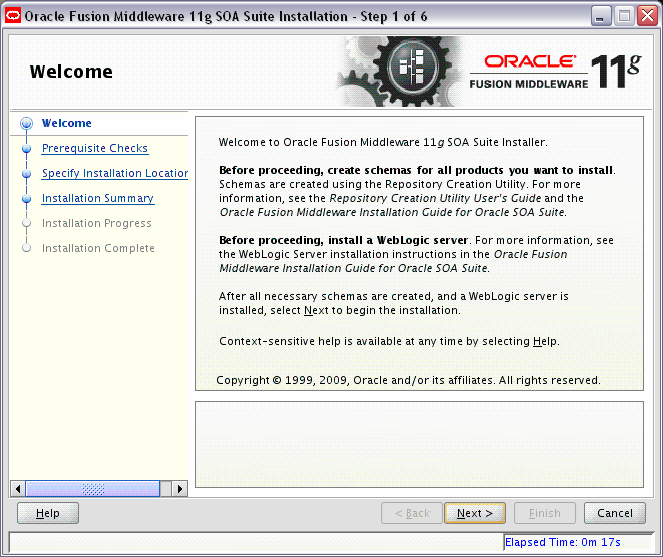Click the Installation Progress step label
The width and height of the screenshot is (663, 557).
point(96,223)
